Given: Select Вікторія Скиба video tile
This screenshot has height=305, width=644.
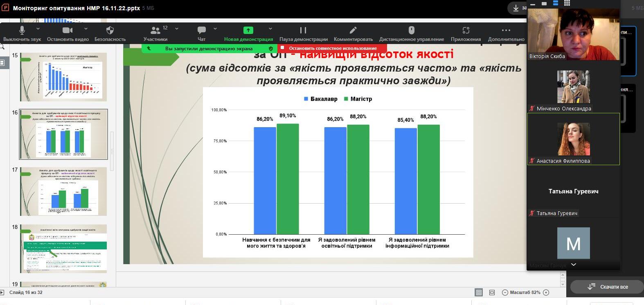Looking at the screenshot, I should tap(574, 34).
